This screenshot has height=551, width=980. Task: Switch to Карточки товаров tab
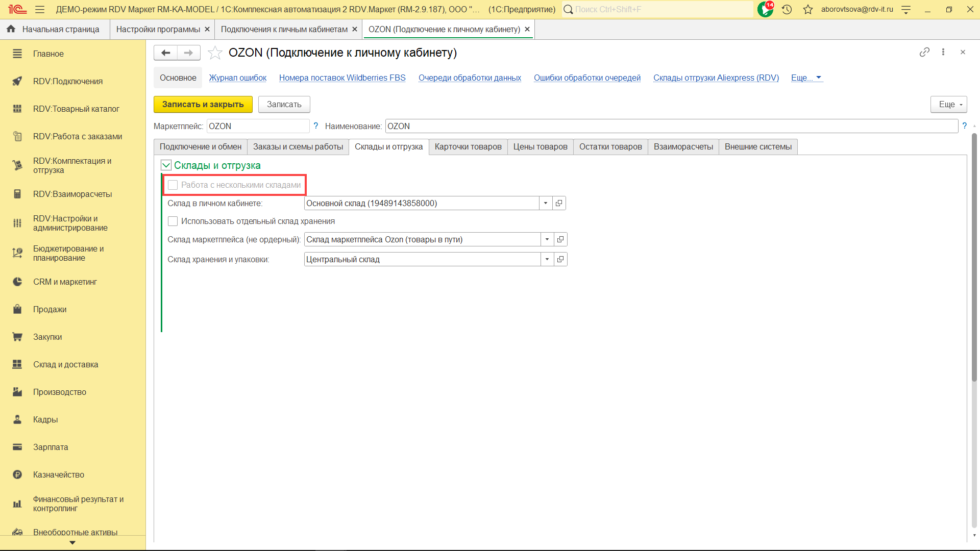[468, 146]
